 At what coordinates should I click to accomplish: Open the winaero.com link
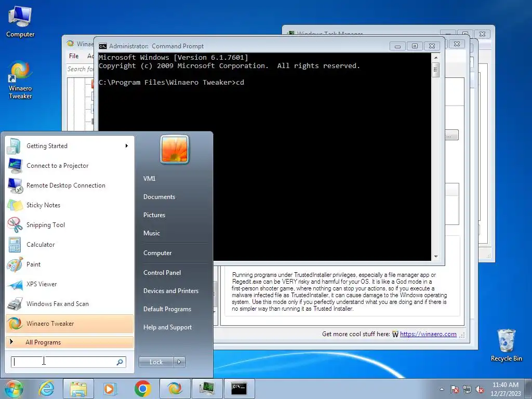[428, 334]
